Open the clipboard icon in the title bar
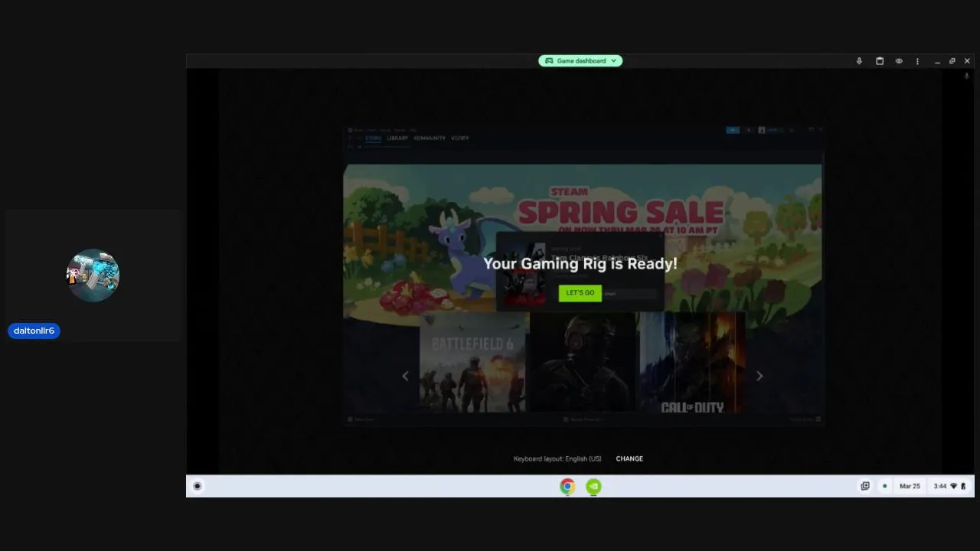The height and width of the screenshot is (551, 980). click(x=880, y=61)
